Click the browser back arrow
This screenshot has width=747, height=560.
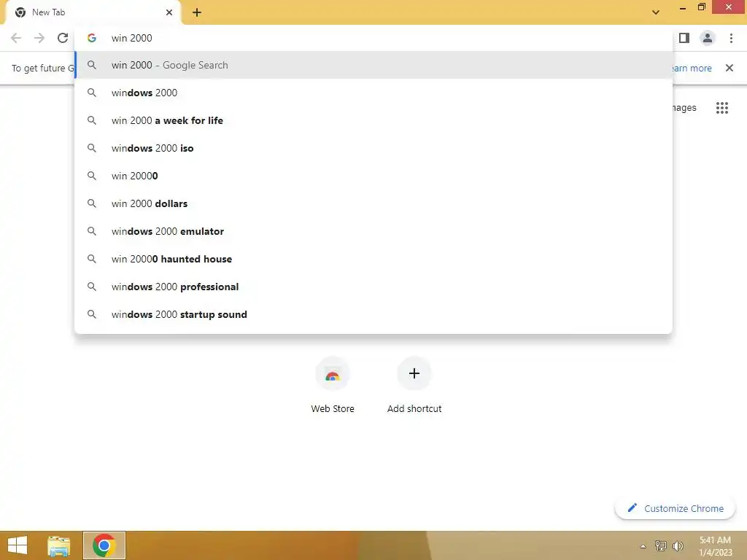16,38
